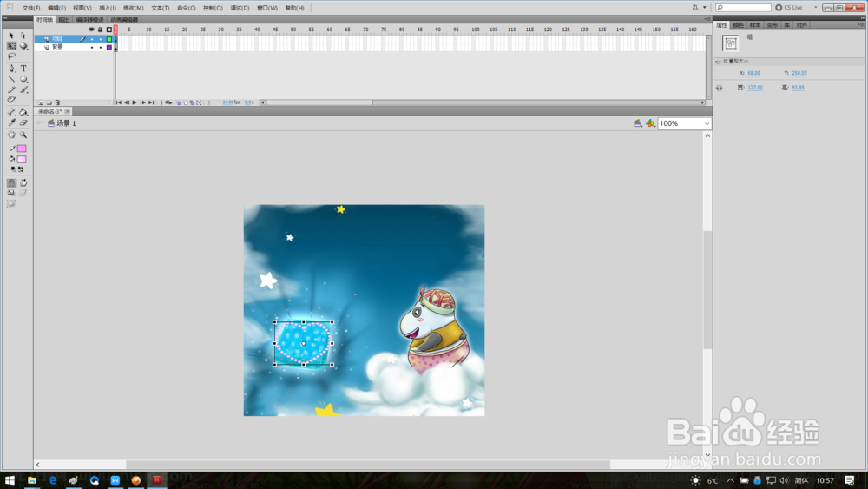Select the Zoom magnifier tool

[23, 135]
